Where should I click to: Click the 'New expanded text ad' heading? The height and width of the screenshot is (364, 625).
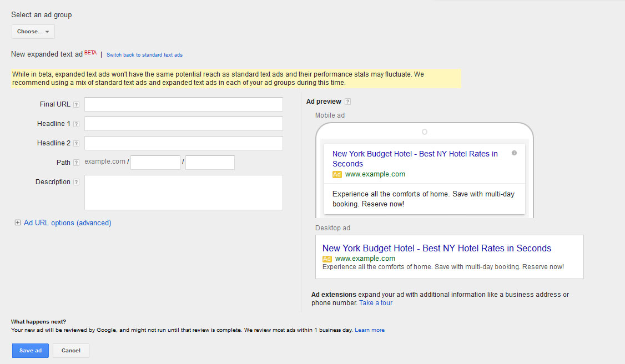47,54
